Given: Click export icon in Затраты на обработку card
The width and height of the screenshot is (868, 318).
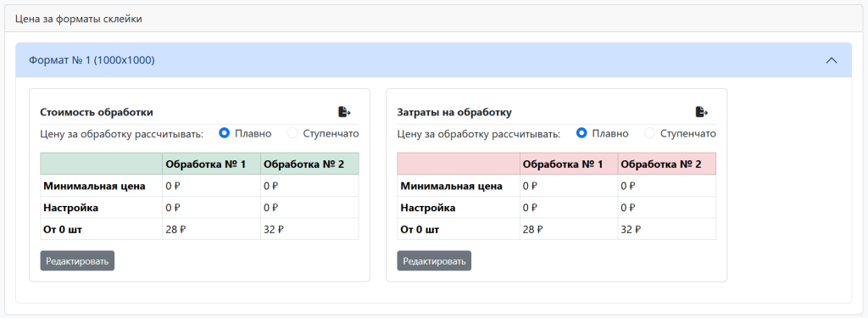Looking at the screenshot, I should tap(701, 112).
